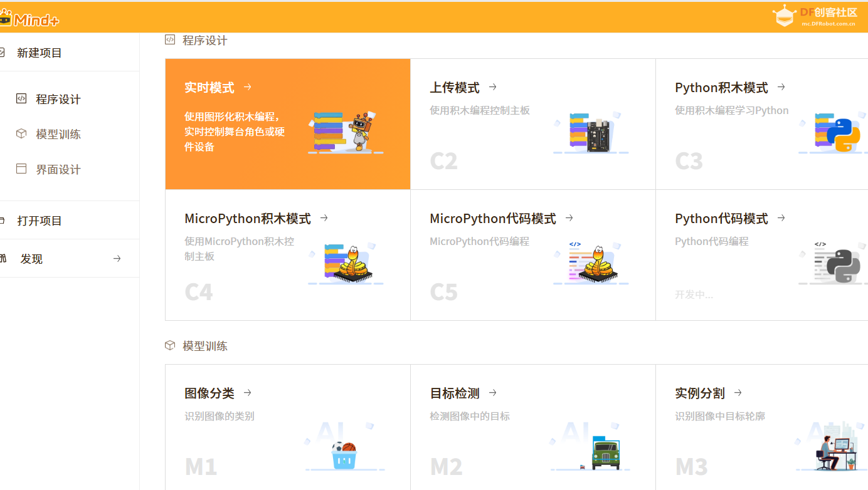Click the arrow next to MicroPython代码模式
868x490 pixels.
[569, 218]
